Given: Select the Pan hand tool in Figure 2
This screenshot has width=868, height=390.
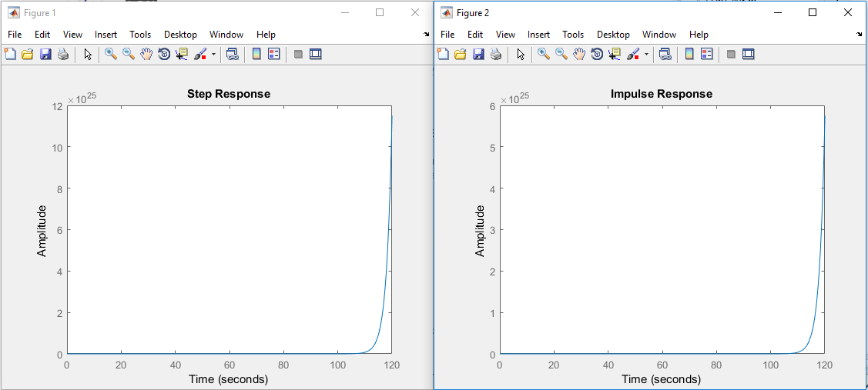Looking at the screenshot, I should pyautogui.click(x=580, y=54).
